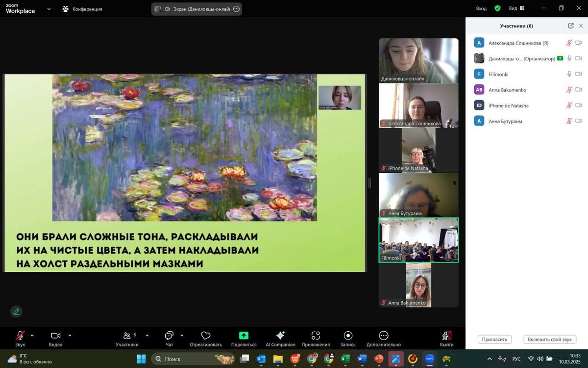Viewport: 588px width, 368px height.
Task: Click camera icon in Filimonki row
Action: point(579,74)
